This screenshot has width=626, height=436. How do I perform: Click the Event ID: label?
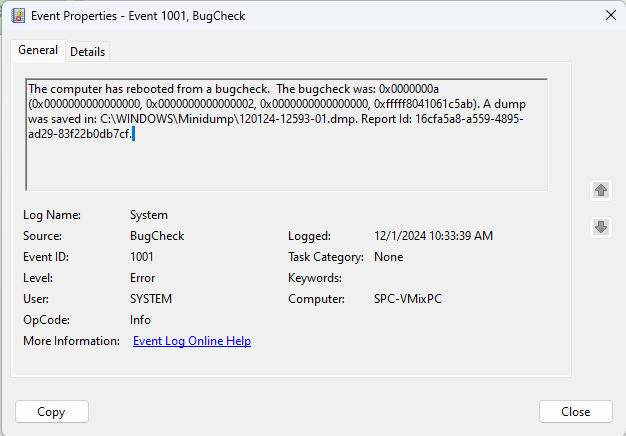point(46,257)
